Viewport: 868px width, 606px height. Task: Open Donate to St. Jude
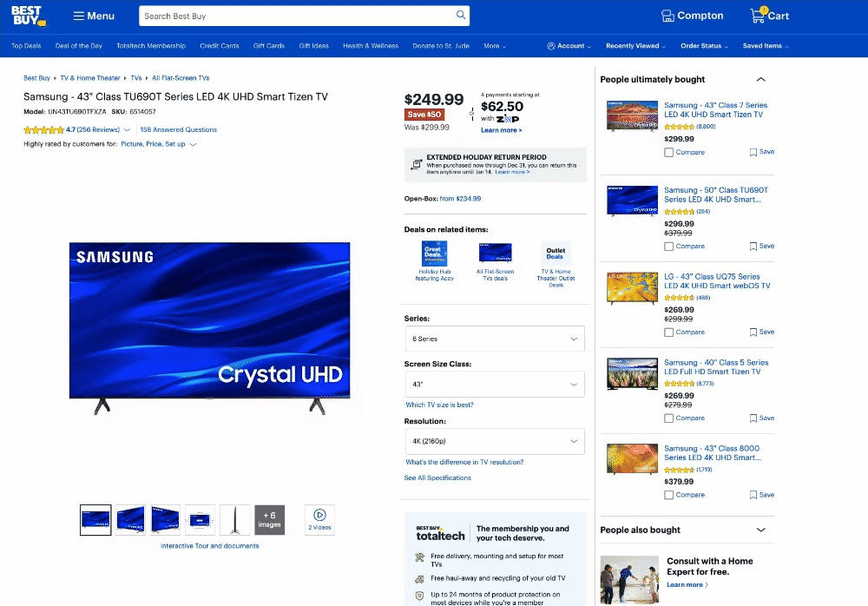point(441,46)
